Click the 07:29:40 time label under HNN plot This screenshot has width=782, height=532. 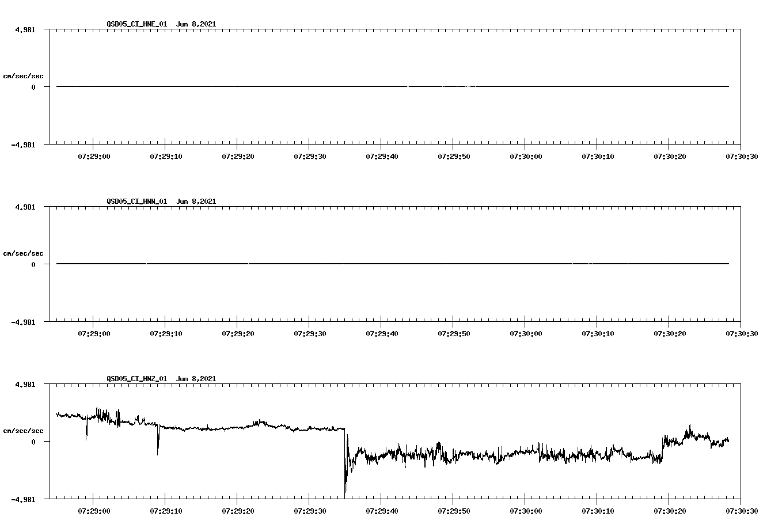[x=382, y=333]
